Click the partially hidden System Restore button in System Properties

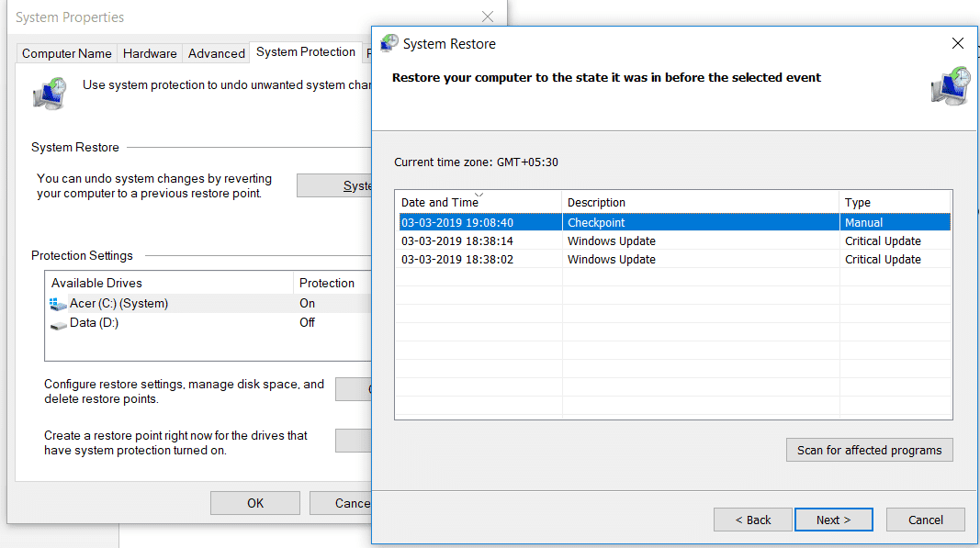pyautogui.click(x=334, y=185)
